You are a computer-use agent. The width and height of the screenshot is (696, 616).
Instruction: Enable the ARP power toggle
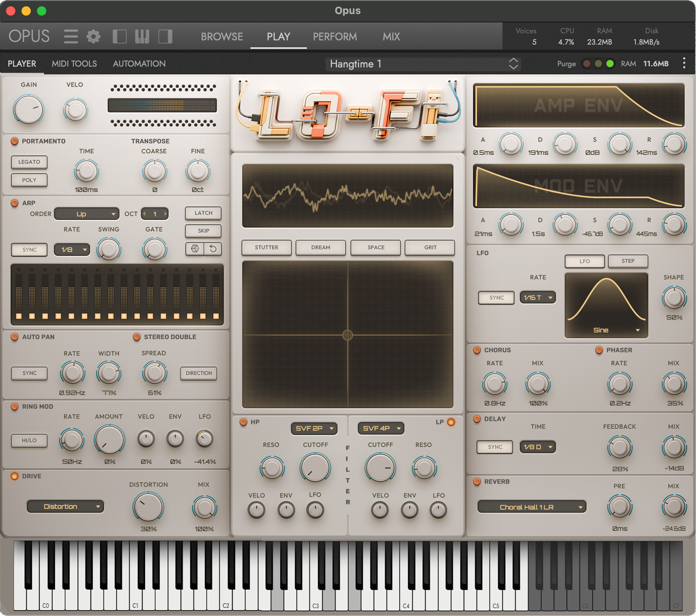click(x=14, y=203)
